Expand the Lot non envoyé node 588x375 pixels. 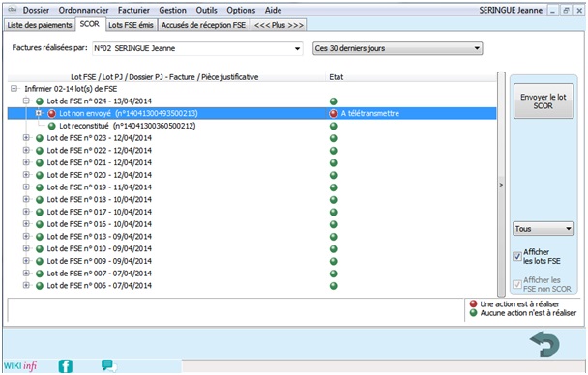pyautogui.click(x=39, y=113)
